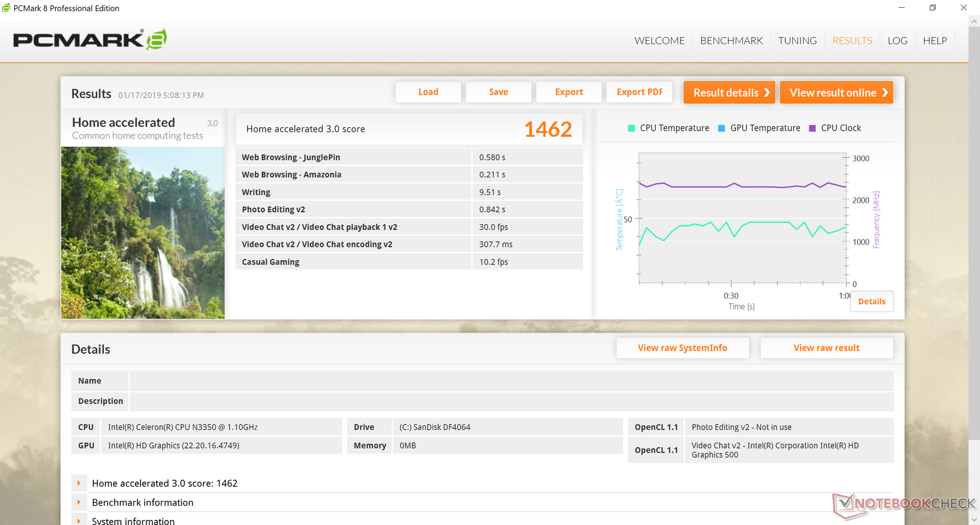Viewport: 980px width, 525px height.
Task: Click the waterfall benchmark thumbnail
Action: tap(143, 233)
